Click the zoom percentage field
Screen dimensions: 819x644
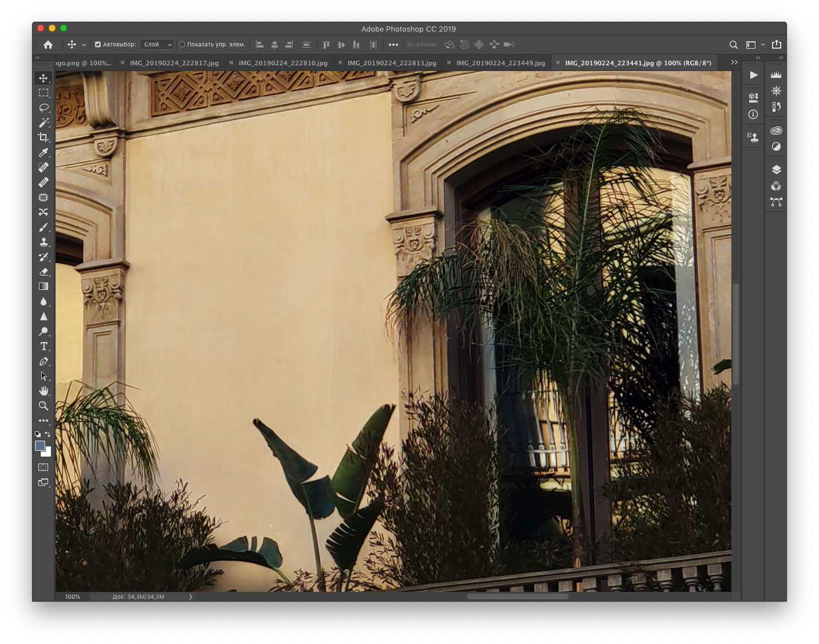[x=73, y=597]
